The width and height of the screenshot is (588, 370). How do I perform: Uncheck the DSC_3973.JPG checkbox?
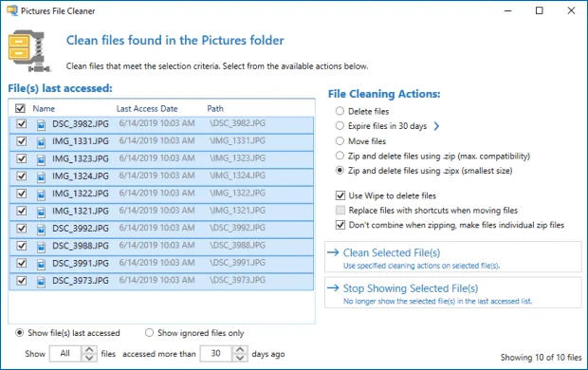point(22,280)
